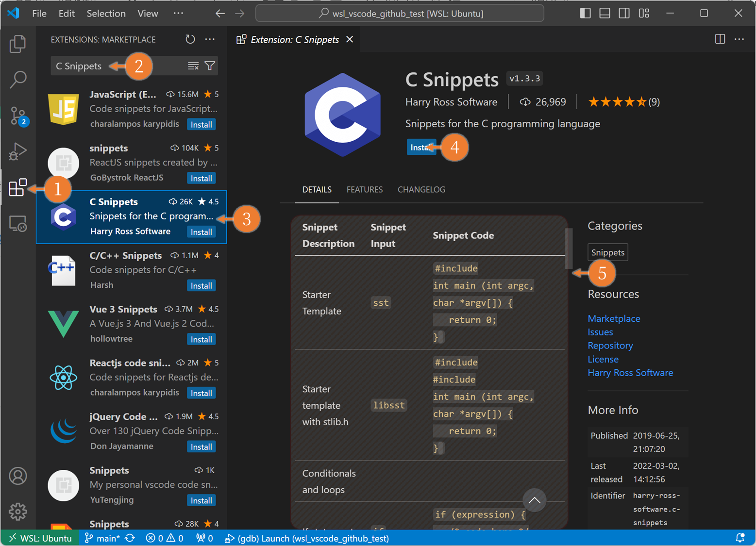Image resolution: width=756 pixels, height=546 pixels.
Task: Open the Run and Debug view
Action: tap(18, 152)
